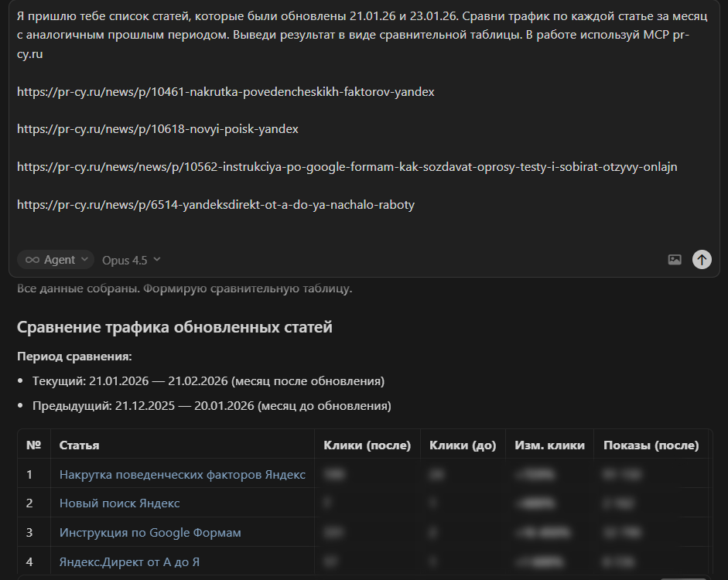The height and width of the screenshot is (580, 728).
Task: Click the first pr-cy.ru URL about nakrutka
Action: [x=227, y=91]
